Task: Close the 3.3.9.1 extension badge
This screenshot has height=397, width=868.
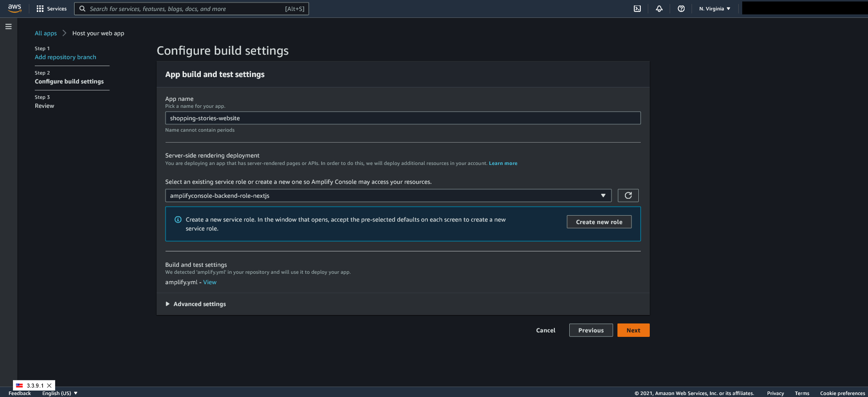Action: coord(49,386)
